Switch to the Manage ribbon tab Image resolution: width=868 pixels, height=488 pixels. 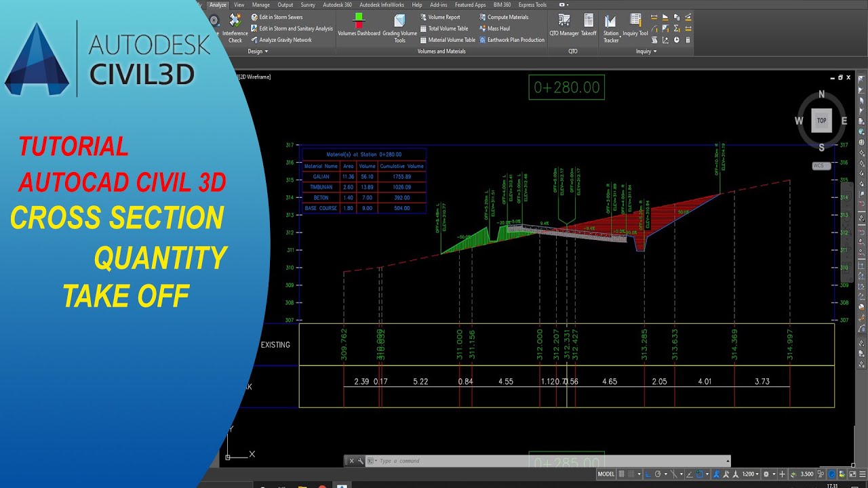coord(261,5)
